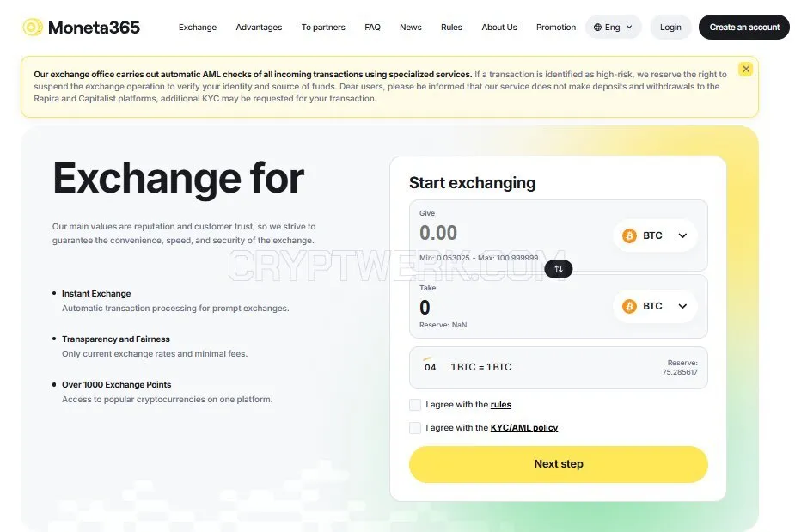This screenshot has height=532, width=795.
Task: Expand the Take currency BTC dropdown chevron
Action: [x=682, y=306]
